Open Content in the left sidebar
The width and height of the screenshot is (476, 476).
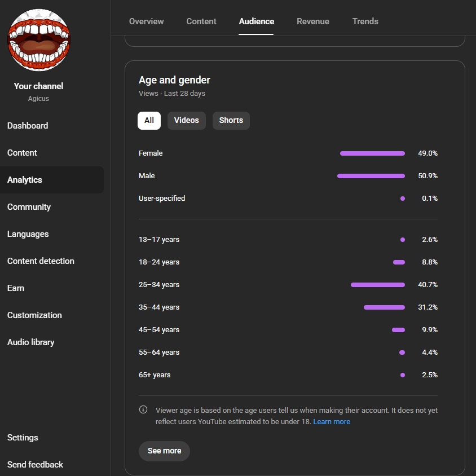pyautogui.click(x=22, y=153)
